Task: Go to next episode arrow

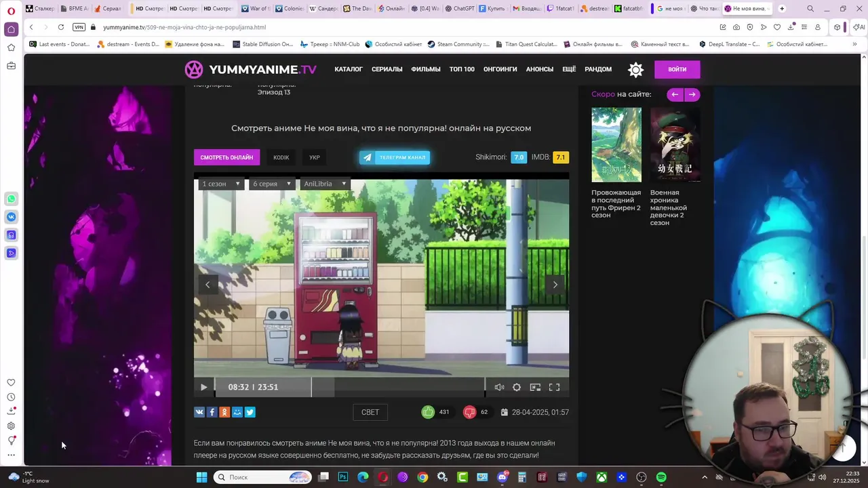Action: (x=555, y=285)
